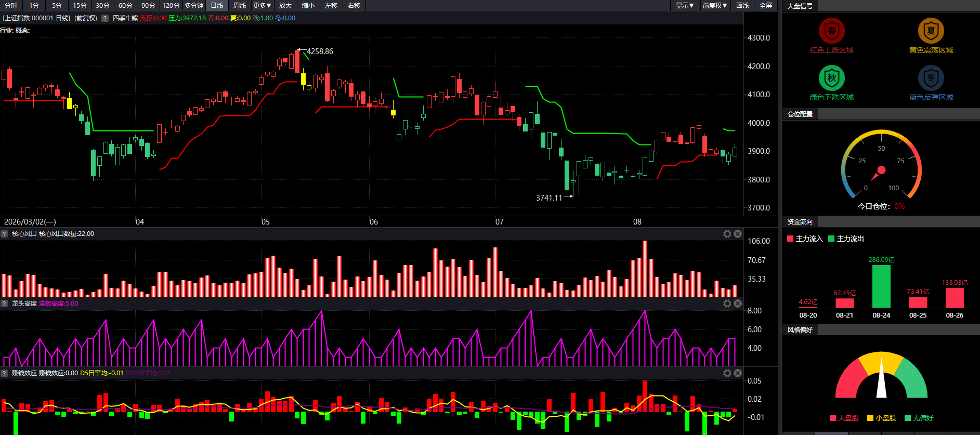Click the 仓位配置 panel header
This screenshot has height=435, width=980.
pyautogui.click(x=800, y=114)
